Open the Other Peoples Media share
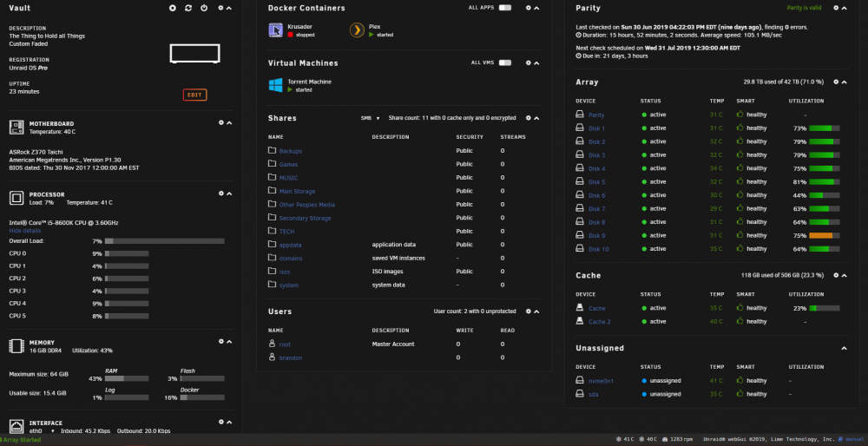The height and width of the screenshot is (446, 868). [306, 205]
